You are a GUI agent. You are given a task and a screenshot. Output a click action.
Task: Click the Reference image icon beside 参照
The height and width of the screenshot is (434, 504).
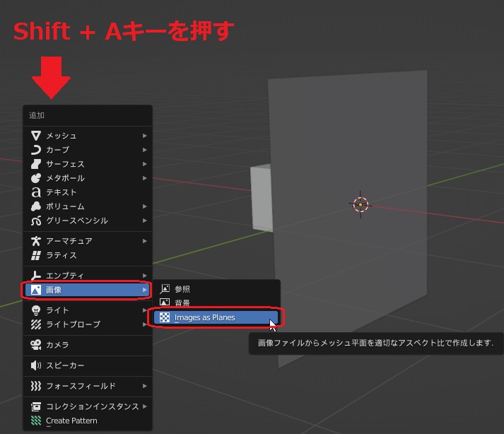click(x=165, y=288)
